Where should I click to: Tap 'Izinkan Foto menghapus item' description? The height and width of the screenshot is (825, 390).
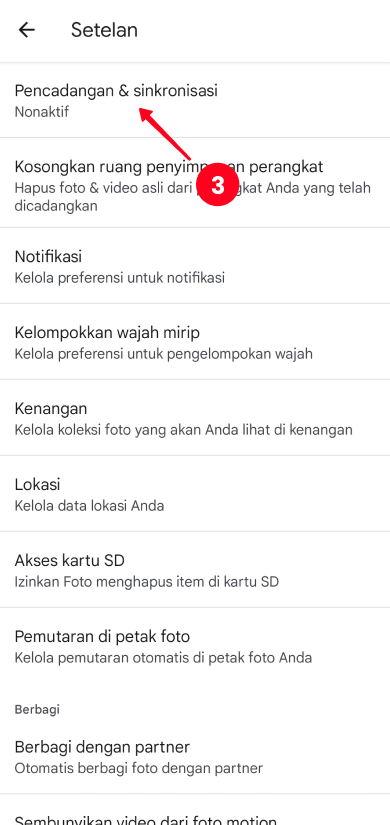(x=146, y=581)
